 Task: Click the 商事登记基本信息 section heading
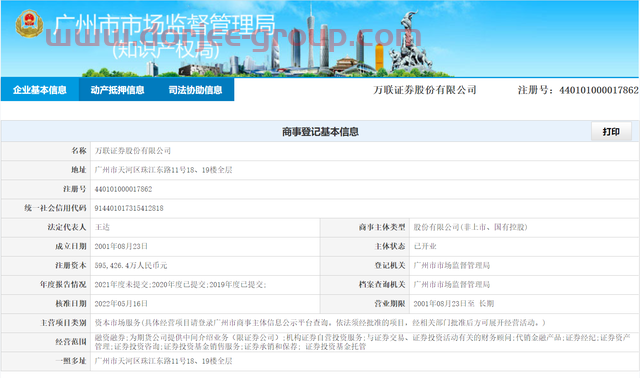click(x=320, y=132)
